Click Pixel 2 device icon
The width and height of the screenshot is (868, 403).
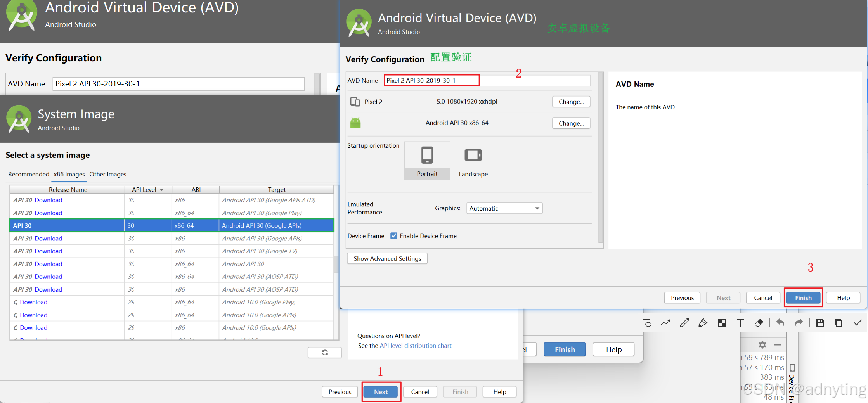pos(355,102)
